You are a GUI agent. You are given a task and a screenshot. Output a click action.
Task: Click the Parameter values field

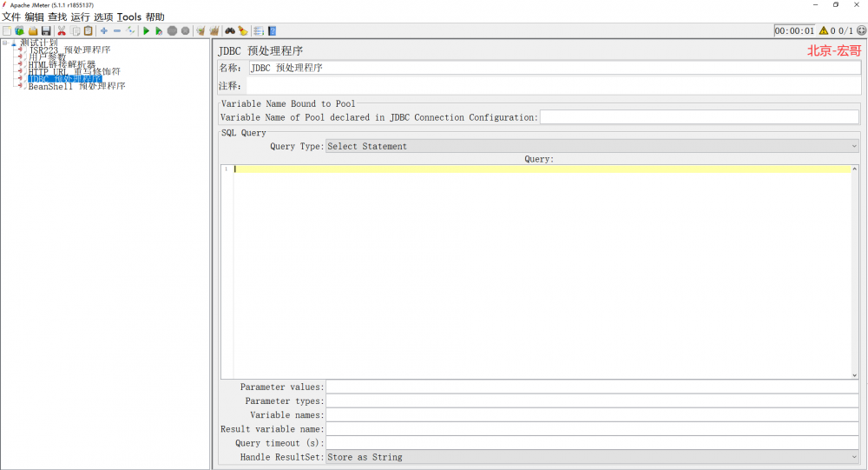pos(592,387)
